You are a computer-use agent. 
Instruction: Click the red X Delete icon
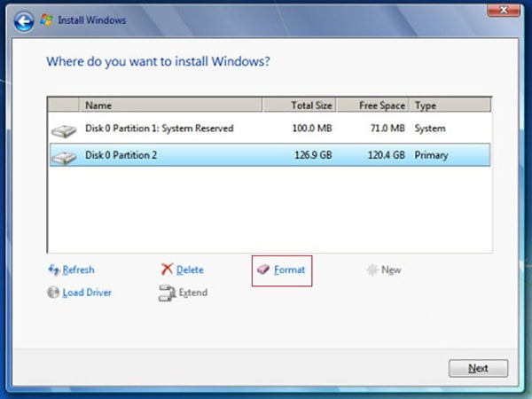[x=167, y=270]
